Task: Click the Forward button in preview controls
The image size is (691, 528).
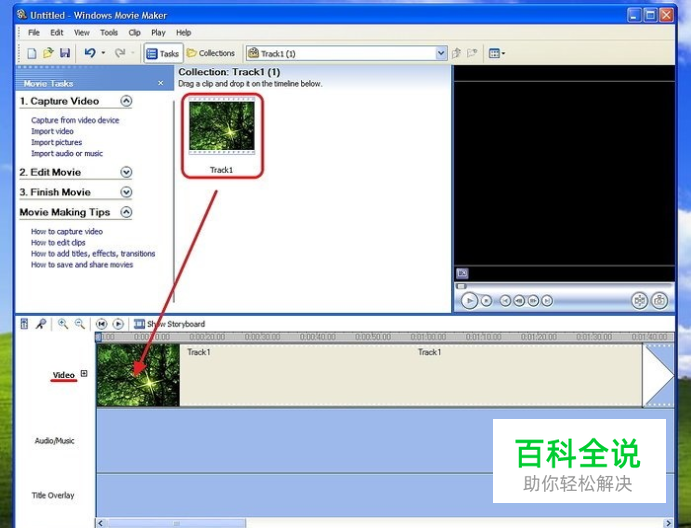Action: [x=547, y=301]
